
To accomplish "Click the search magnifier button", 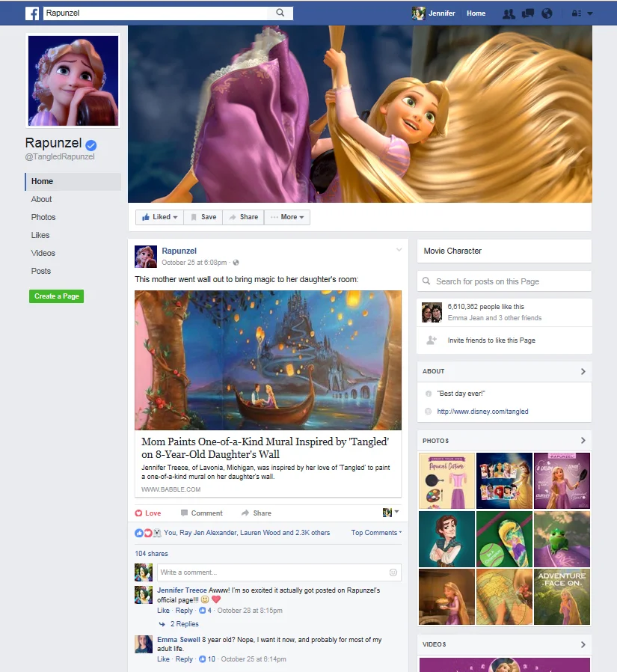I will [280, 13].
